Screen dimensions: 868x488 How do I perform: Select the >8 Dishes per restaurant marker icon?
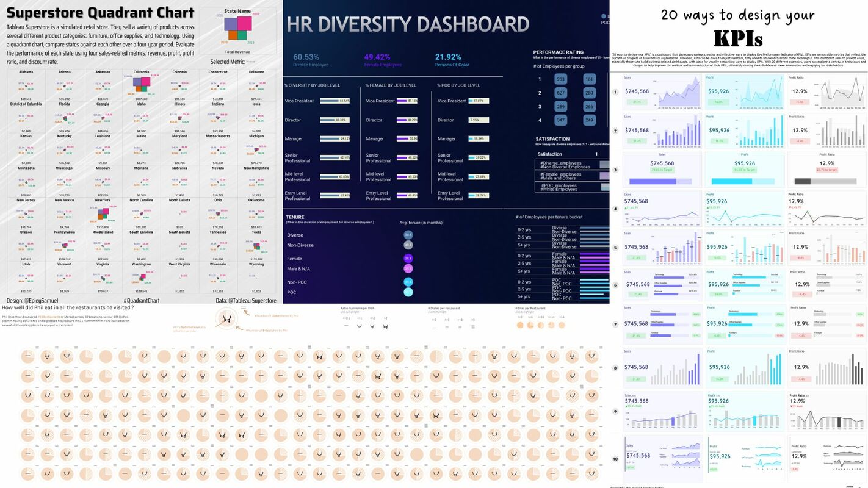pyautogui.click(x=473, y=326)
